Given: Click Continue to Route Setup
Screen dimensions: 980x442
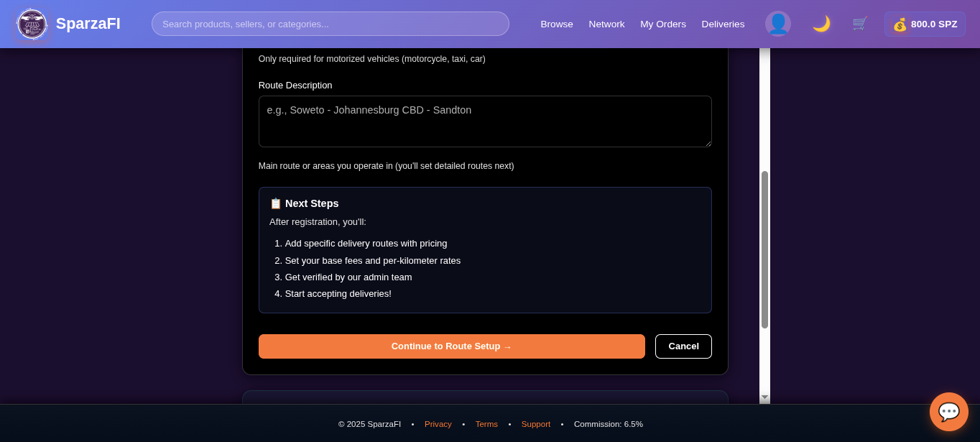Looking at the screenshot, I should coord(451,346).
